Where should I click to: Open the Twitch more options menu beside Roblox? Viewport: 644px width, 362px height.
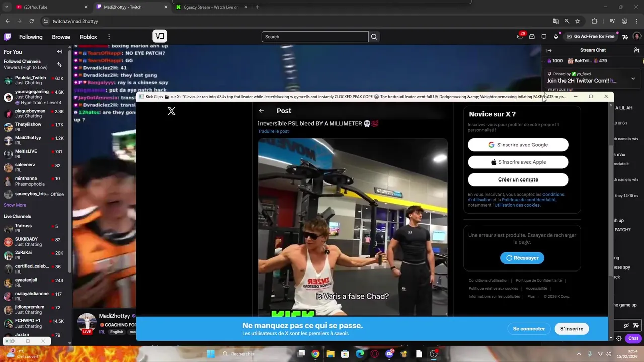tap(109, 37)
